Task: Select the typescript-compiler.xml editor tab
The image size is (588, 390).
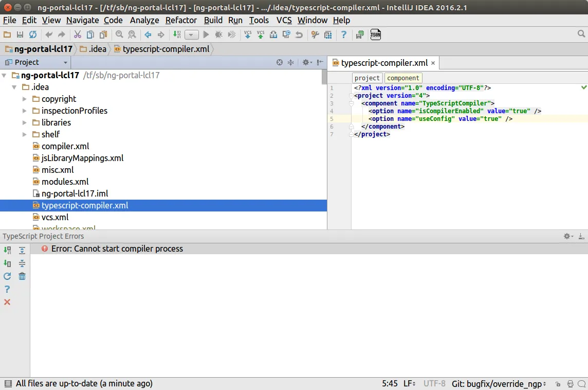Action: [x=384, y=63]
